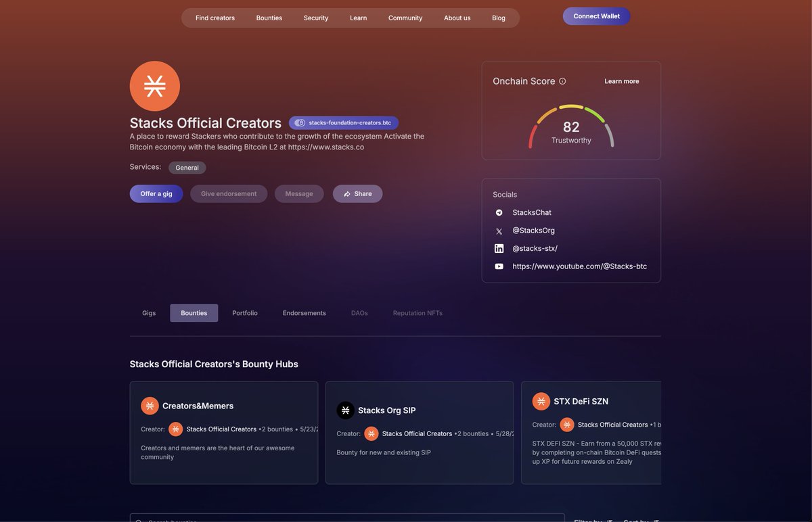
Task: Click the STX DeFi SZN hub logo icon
Action: (x=541, y=401)
